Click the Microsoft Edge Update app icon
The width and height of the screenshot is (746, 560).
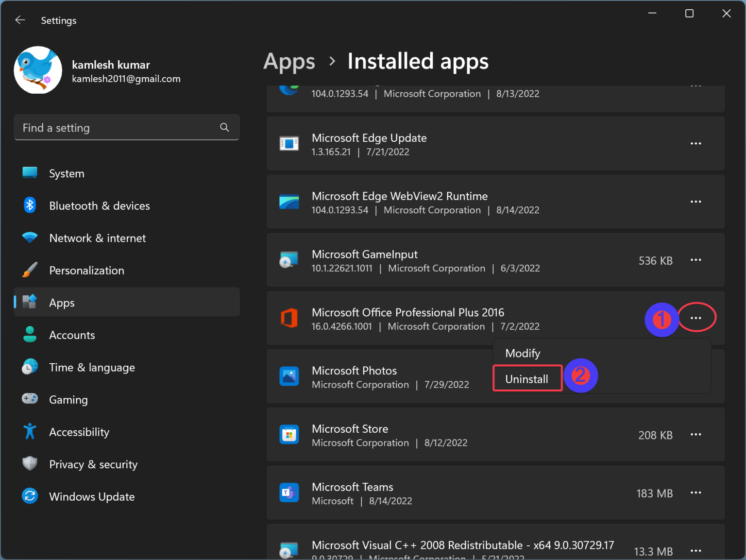click(289, 143)
